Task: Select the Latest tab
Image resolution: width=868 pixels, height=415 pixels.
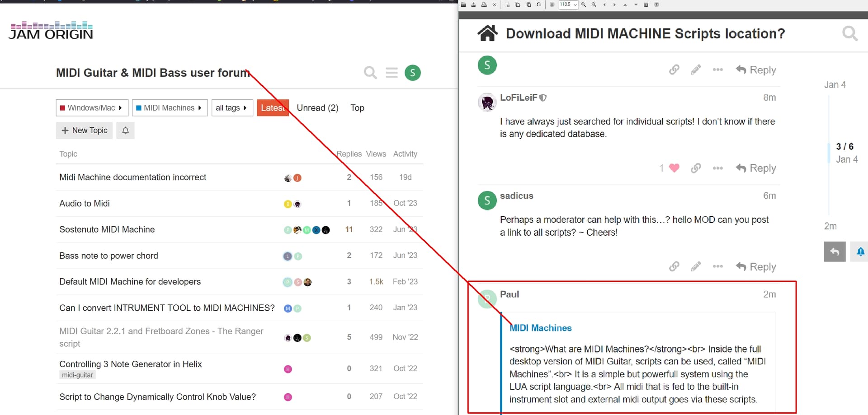Action: (x=273, y=108)
